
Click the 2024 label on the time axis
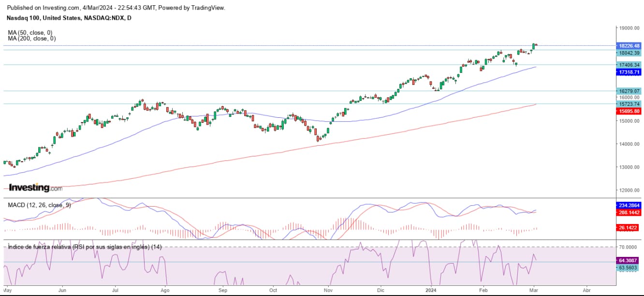430,291
